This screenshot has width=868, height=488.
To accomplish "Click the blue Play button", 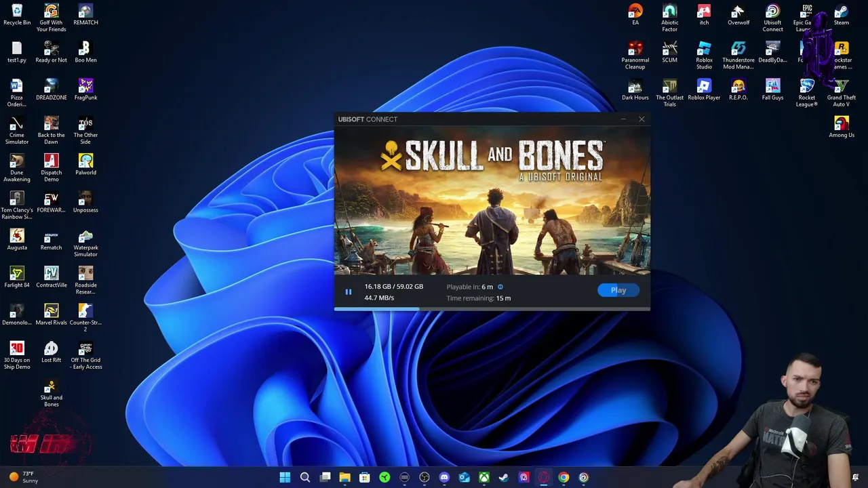I will click(x=618, y=290).
